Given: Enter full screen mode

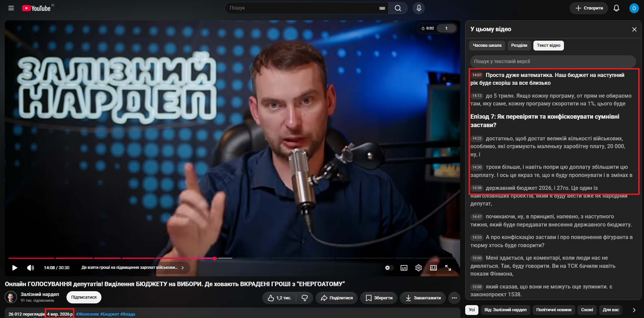Looking at the screenshot, I should [448, 268].
